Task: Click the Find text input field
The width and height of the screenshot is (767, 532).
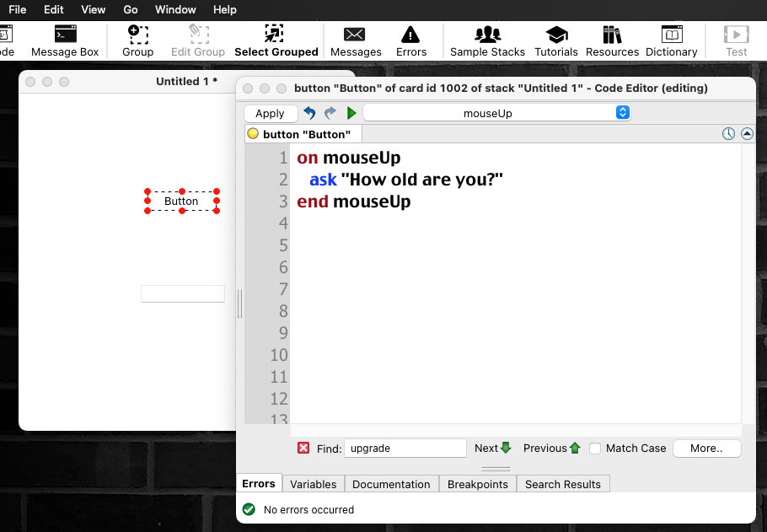Action: [x=405, y=449]
